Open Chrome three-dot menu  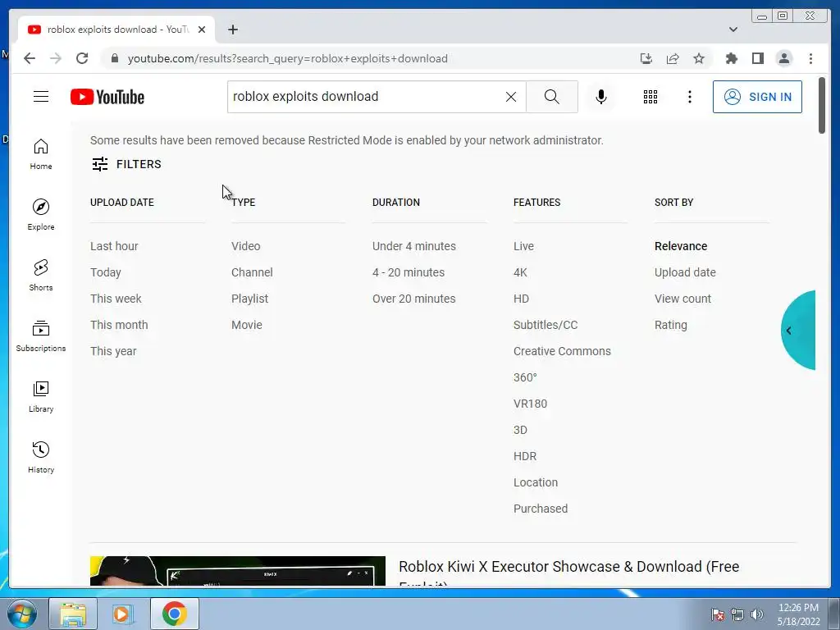(x=810, y=58)
